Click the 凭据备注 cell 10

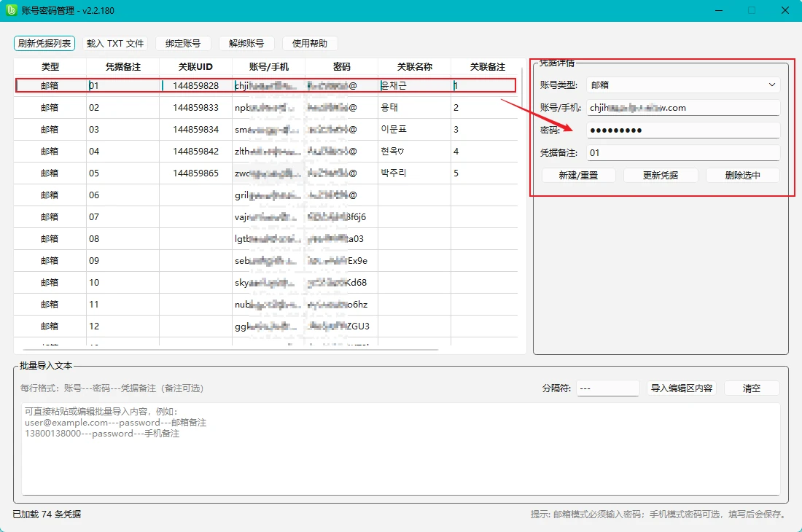click(x=122, y=283)
